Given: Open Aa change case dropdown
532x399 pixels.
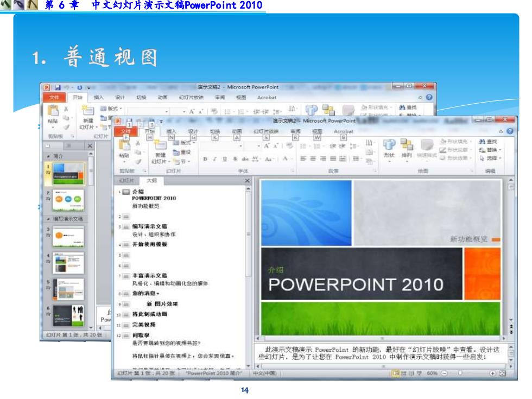Looking at the screenshot, I should tap(269, 159).
